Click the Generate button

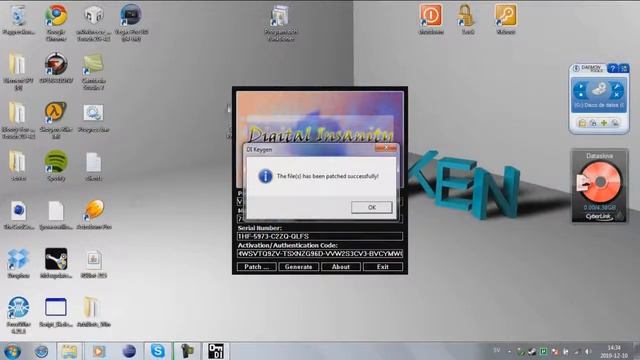tap(298, 267)
